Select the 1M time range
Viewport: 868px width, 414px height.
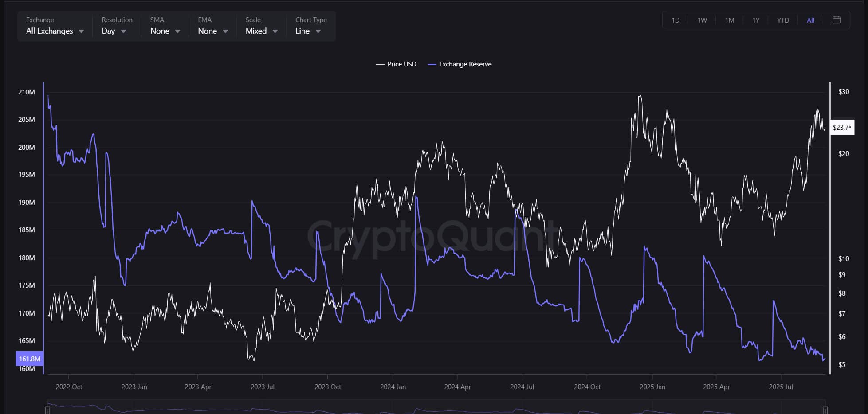click(729, 20)
